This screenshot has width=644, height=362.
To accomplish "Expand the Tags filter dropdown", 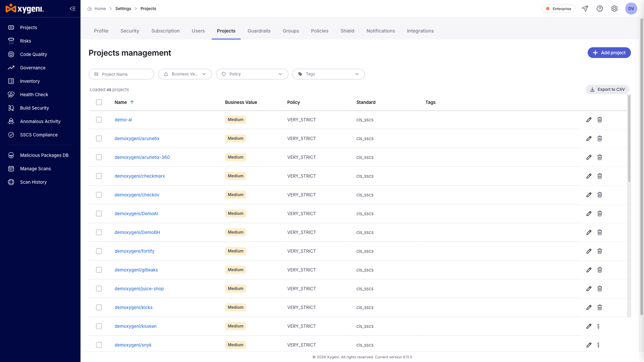I will [329, 74].
